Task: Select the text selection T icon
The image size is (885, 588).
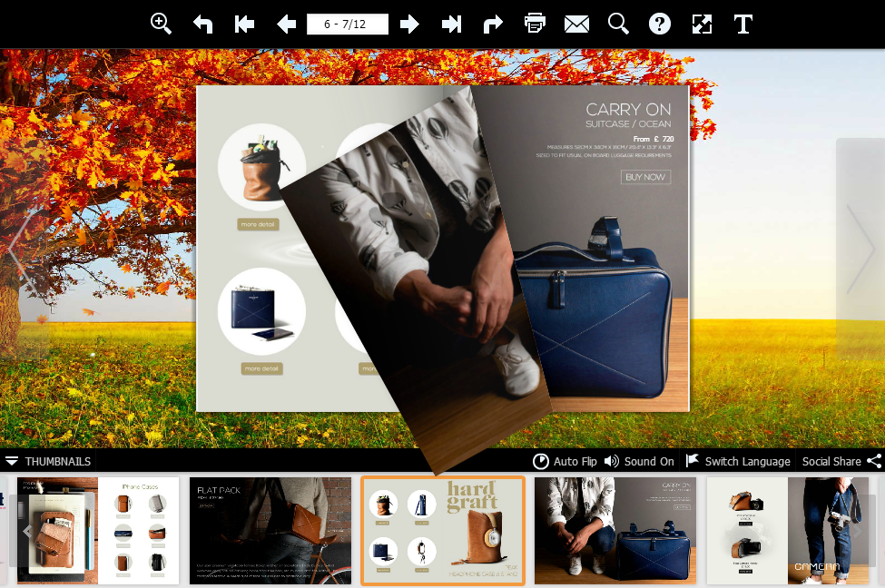Action: (x=742, y=24)
